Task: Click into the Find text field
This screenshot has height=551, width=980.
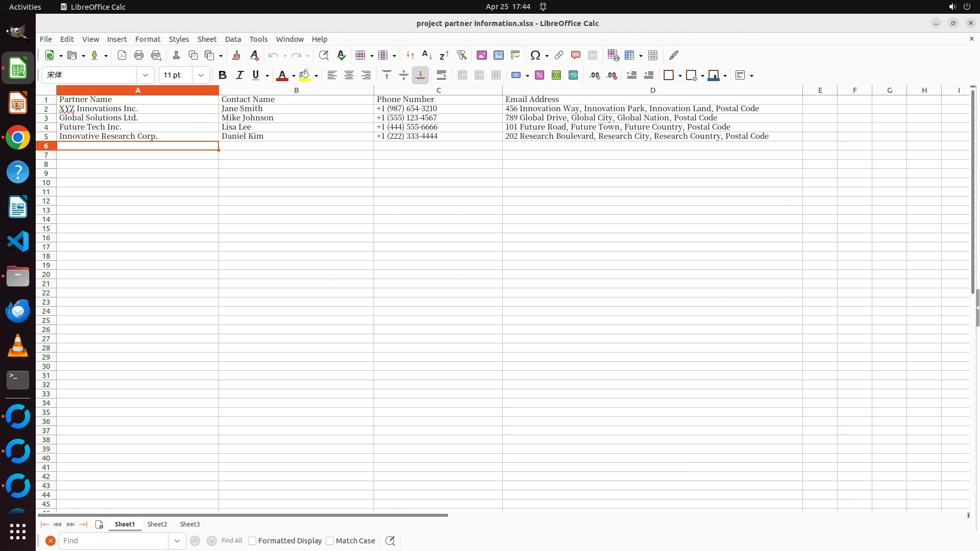Action: click(113, 541)
